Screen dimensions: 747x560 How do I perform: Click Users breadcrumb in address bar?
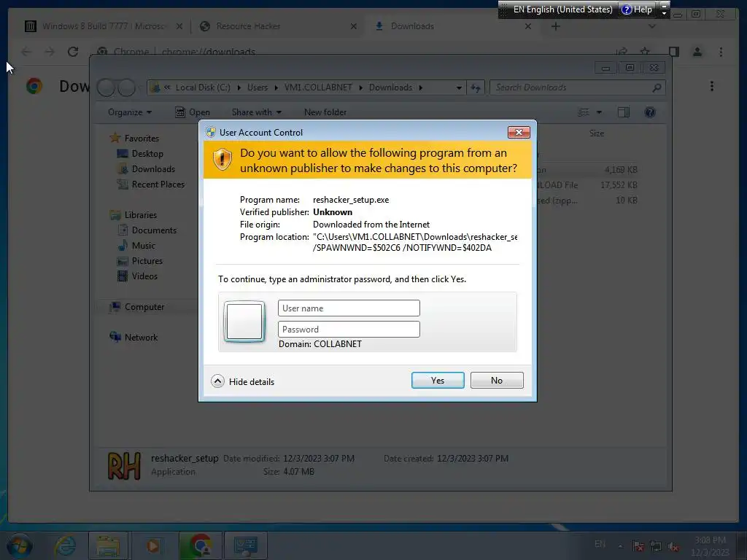coord(258,87)
